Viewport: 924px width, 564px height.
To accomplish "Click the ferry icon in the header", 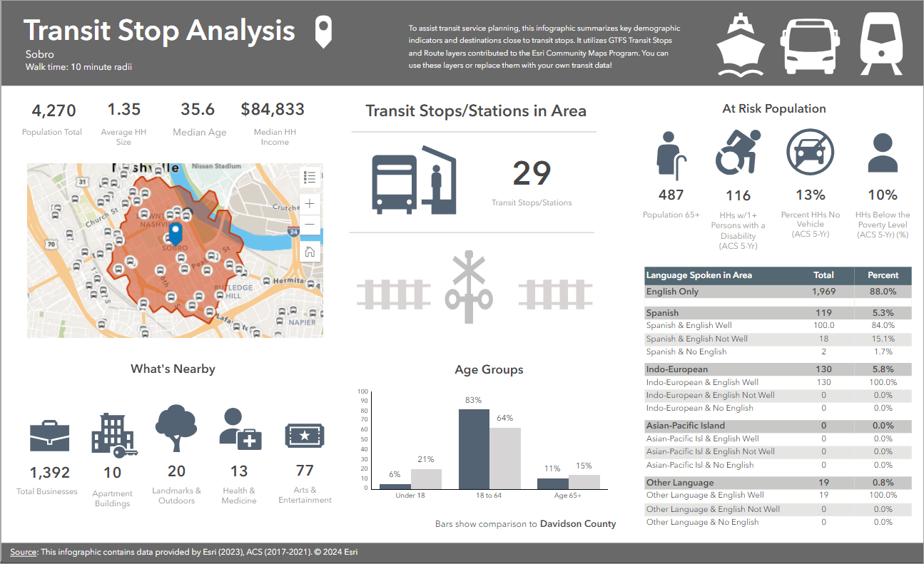I will click(x=741, y=44).
